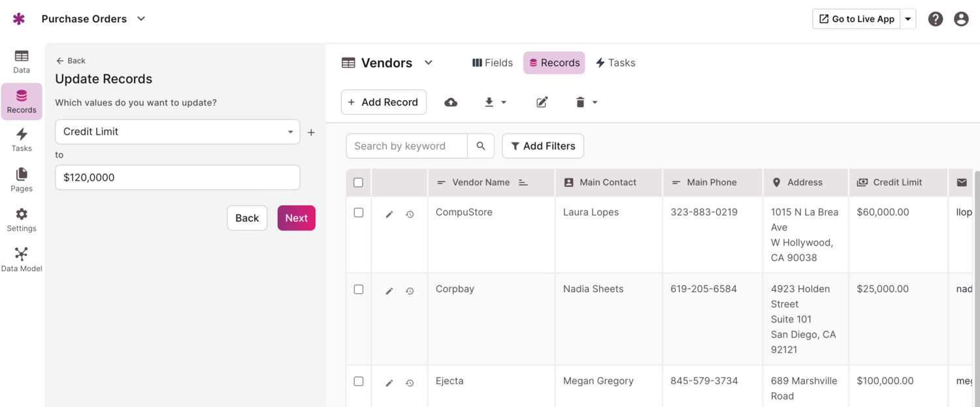This screenshot has width=980, height=407.
Task: Click the search magnifier icon
Action: click(x=481, y=146)
